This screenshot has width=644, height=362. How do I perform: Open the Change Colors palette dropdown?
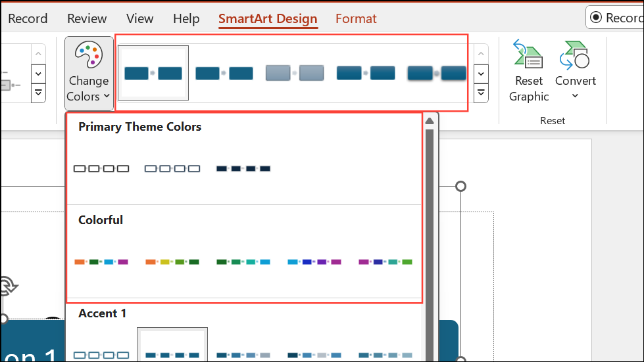89,73
